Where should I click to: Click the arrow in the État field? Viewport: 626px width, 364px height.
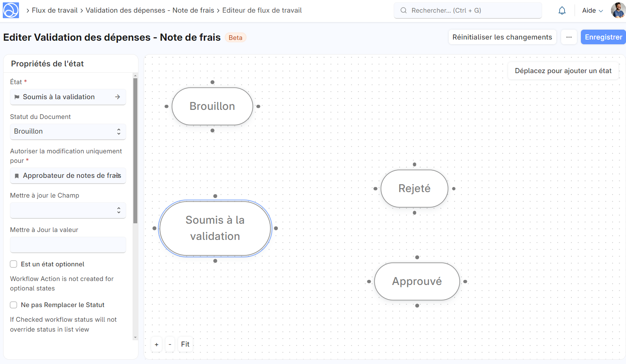click(x=118, y=97)
